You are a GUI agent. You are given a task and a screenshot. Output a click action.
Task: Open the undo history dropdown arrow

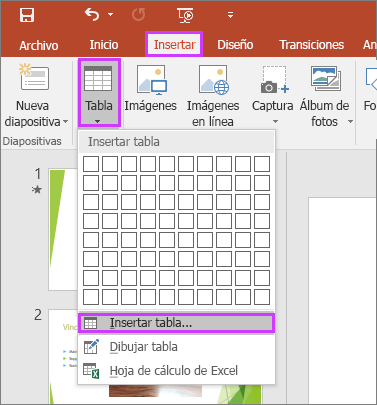pyautogui.click(x=110, y=15)
